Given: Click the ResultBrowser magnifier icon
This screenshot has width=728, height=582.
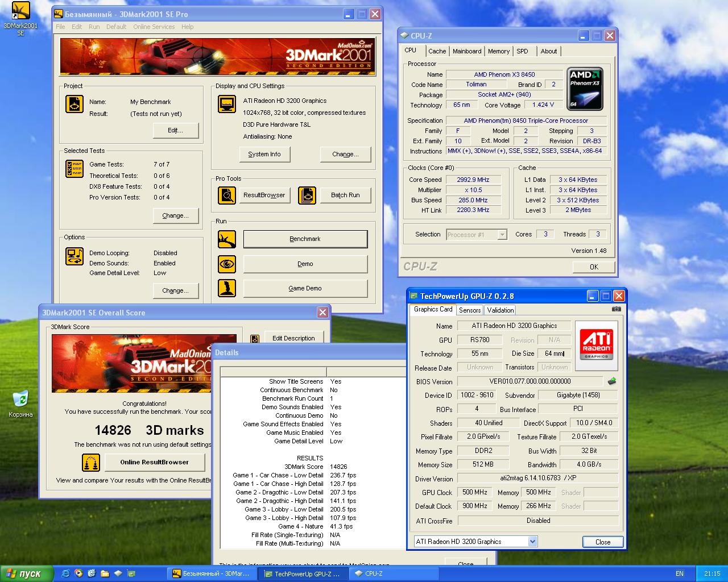Looking at the screenshot, I should tap(227, 195).
